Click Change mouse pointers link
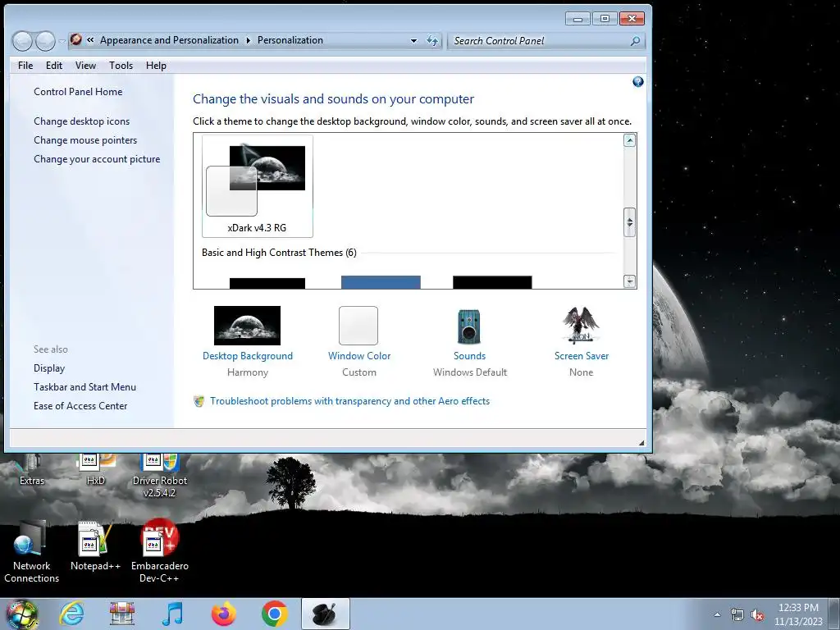Screen dimensions: 840x630 coord(85,139)
